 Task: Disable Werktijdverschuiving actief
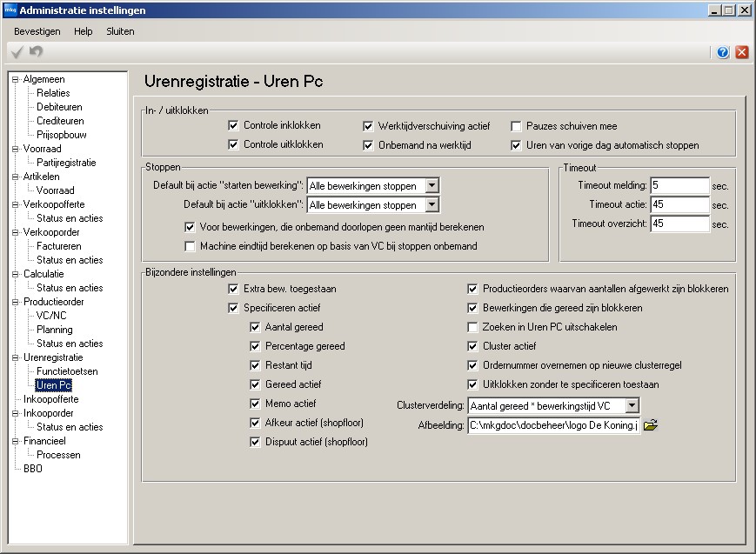tap(368, 126)
